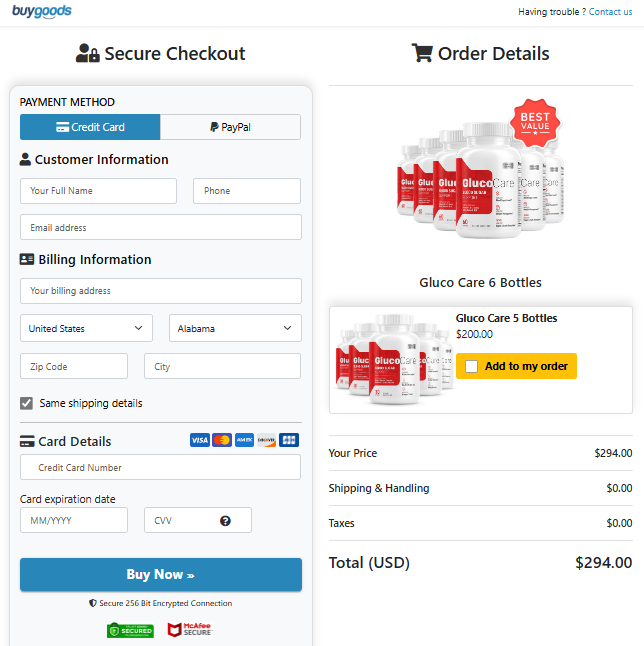Click the JCB card icon
The image size is (644, 646).
click(x=289, y=440)
